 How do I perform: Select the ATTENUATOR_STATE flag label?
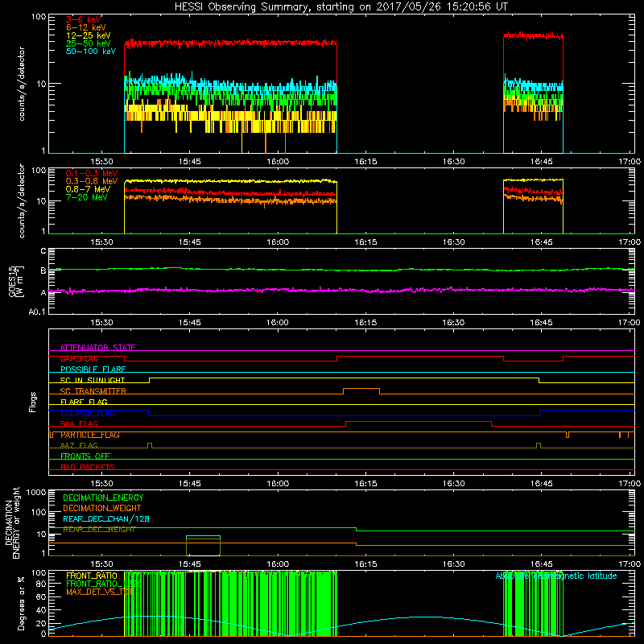tap(97, 348)
